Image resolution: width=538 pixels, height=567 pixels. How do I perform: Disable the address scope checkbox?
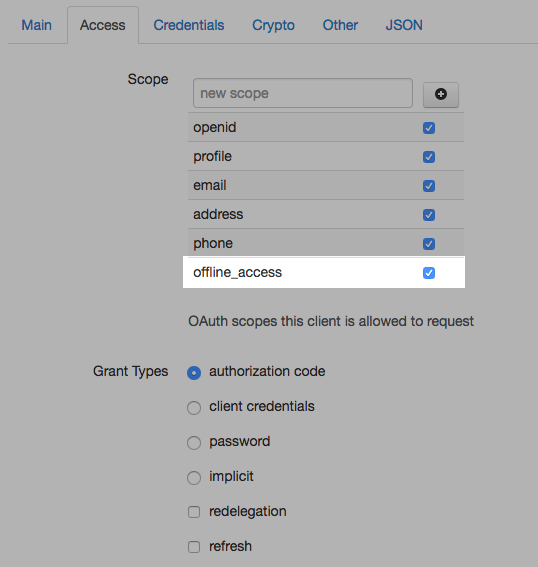click(429, 215)
